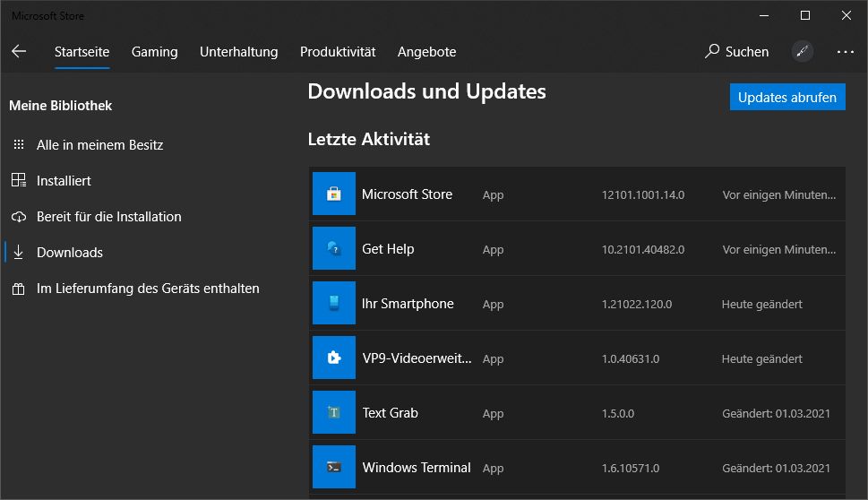Click the VP9-Videoerweit... app name

tap(417, 358)
